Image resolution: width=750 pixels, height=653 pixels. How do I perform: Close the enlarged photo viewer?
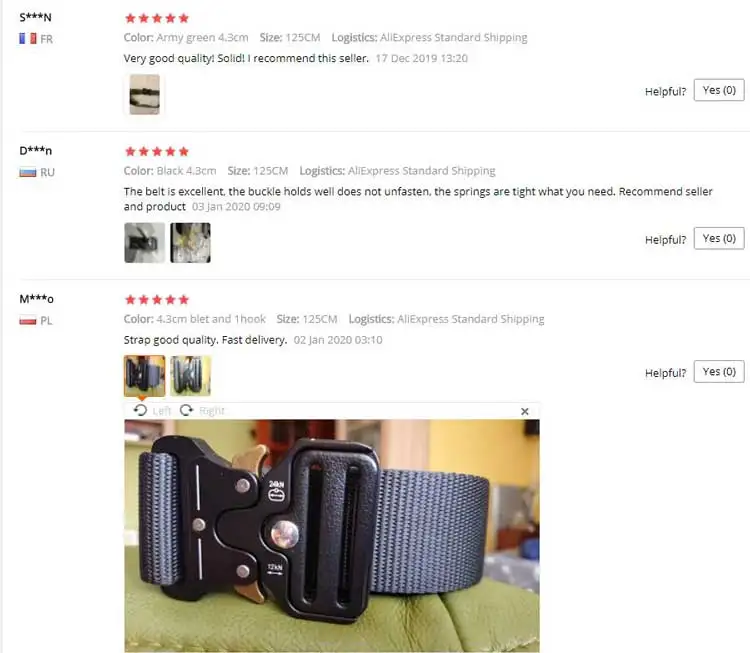(x=525, y=411)
